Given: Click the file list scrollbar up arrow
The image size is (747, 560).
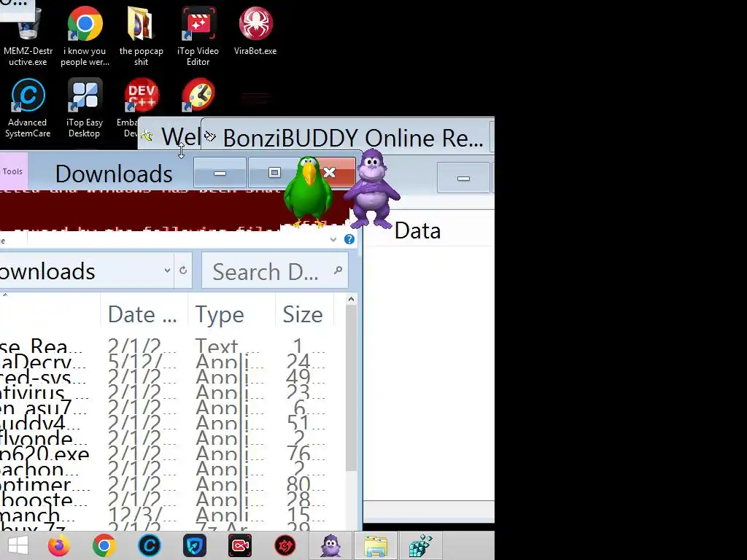Looking at the screenshot, I should (x=351, y=300).
